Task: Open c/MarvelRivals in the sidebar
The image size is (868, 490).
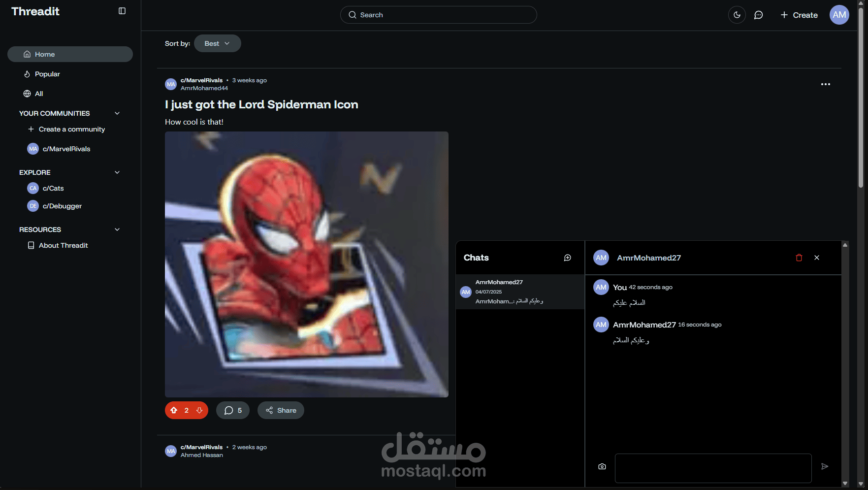Action: tap(59, 149)
